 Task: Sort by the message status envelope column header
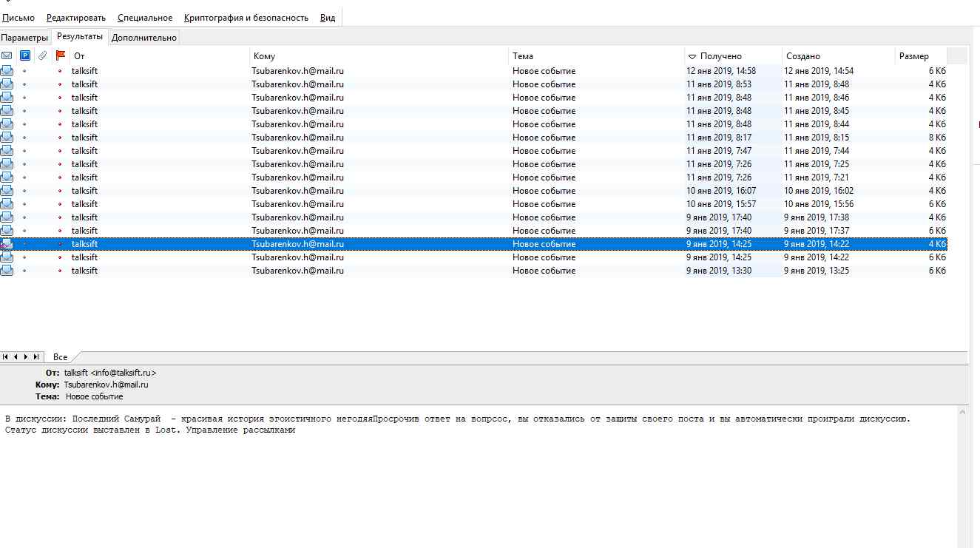(7, 55)
